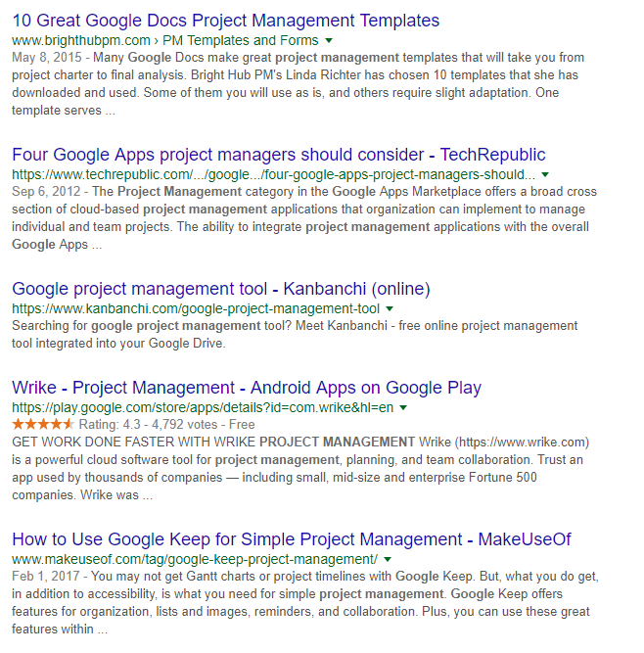
Task: Click the 'Sep 6, 2012' date text
Action: [x=46, y=192]
